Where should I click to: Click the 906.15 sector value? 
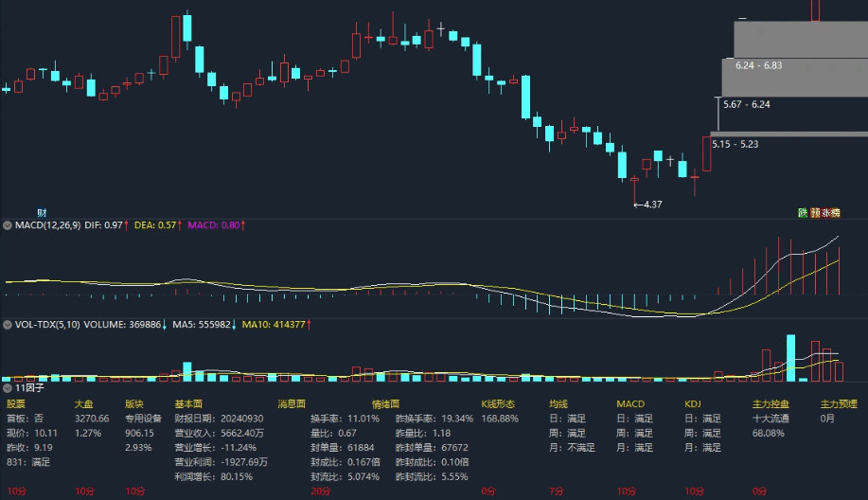pyautogui.click(x=139, y=433)
